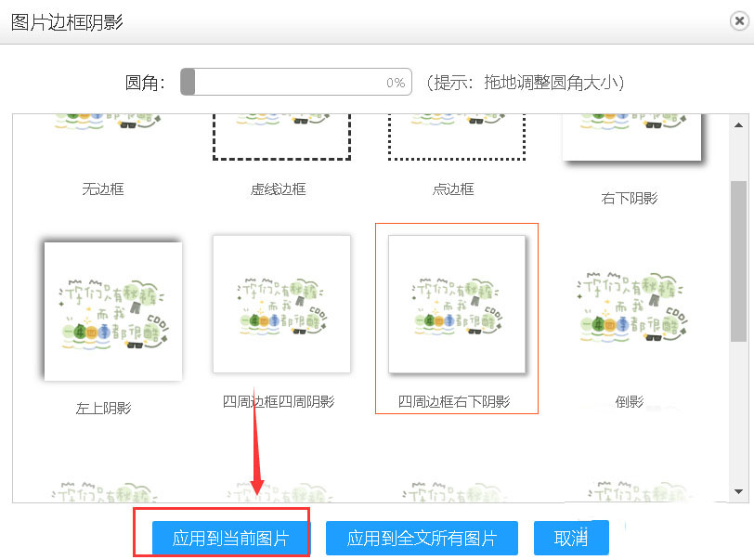The image size is (754, 560).
Task: Click the scrollbar up arrow
Action: click(x=738, y=125)
